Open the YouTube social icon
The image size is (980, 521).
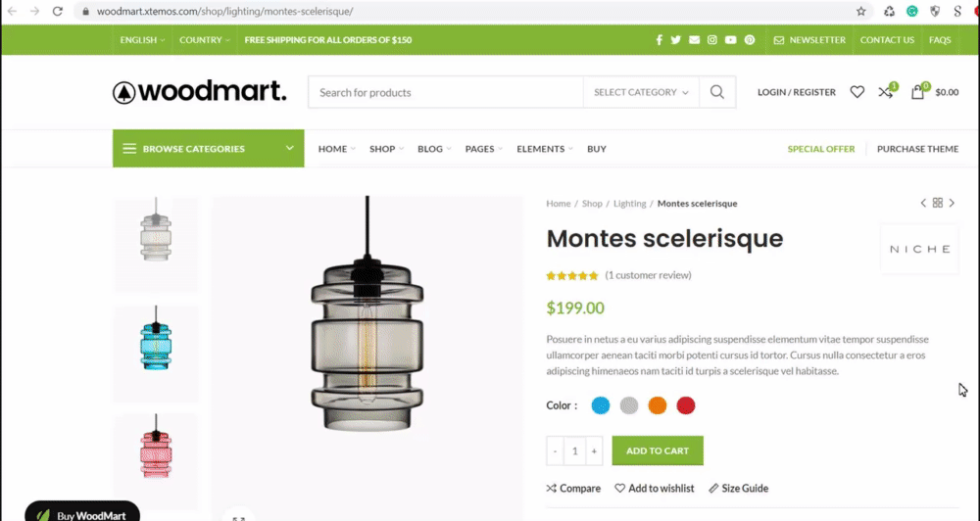coord(731,40)
